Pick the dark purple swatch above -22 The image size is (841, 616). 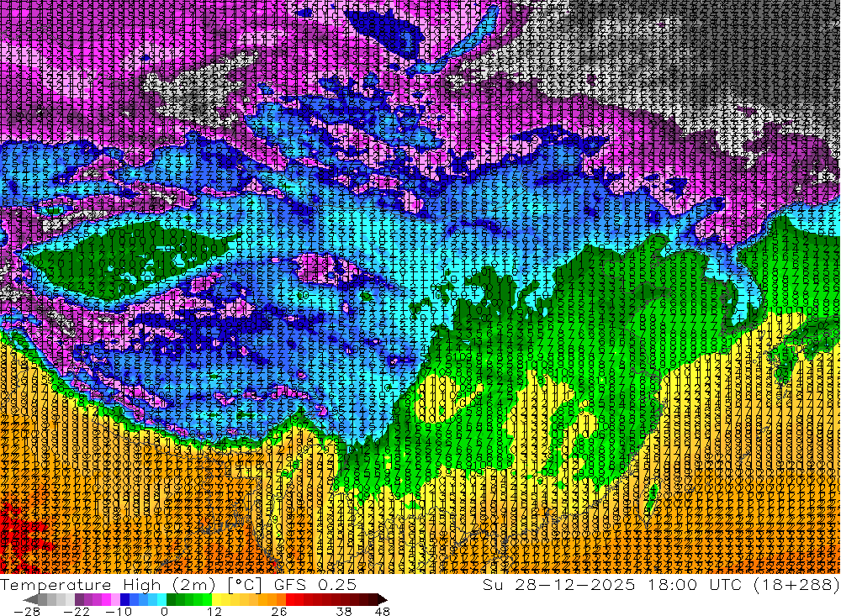[79, 599]
